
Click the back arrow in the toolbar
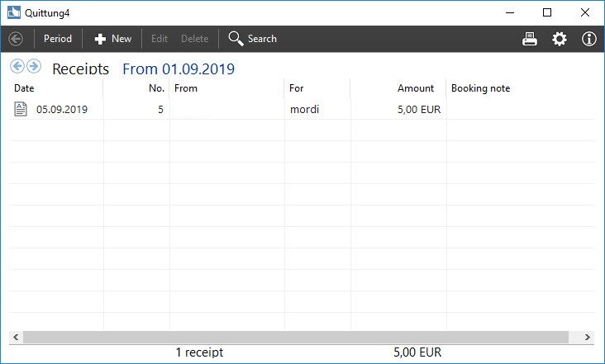(x=16, y=39)
